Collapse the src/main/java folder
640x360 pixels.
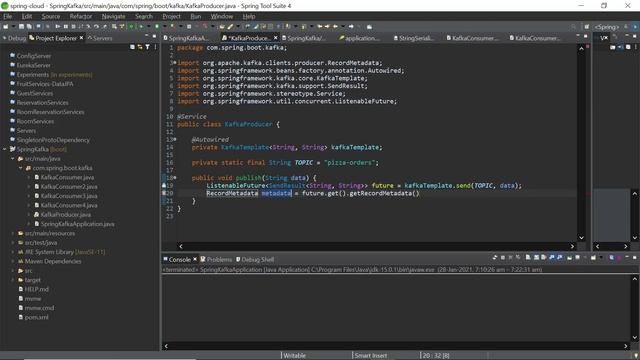(13, 159)
